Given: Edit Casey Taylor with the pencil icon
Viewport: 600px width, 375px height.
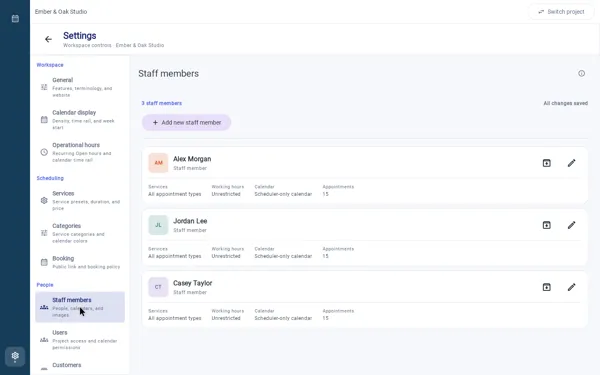Looking at the screenshot, I should coord(571,287).
